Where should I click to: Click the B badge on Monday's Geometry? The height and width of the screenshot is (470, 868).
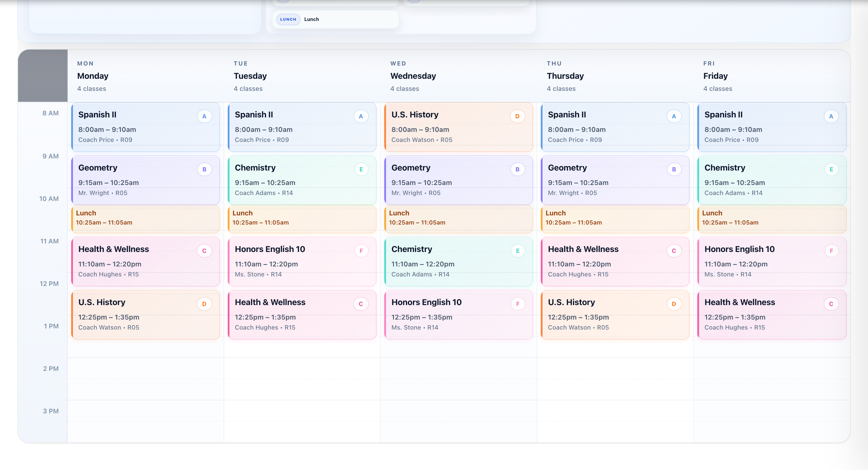tap(204, 170)
